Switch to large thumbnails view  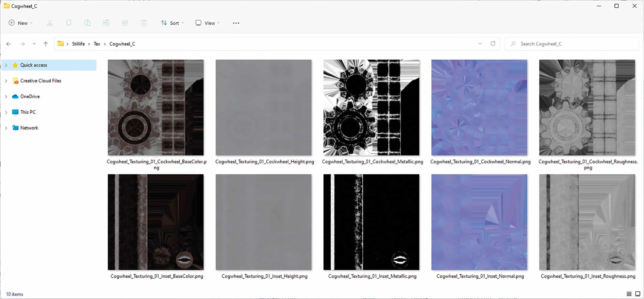tap(637, 294)
